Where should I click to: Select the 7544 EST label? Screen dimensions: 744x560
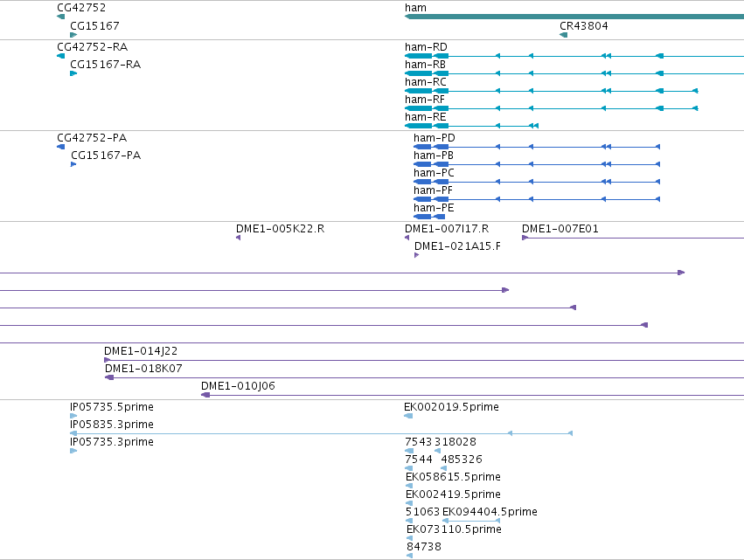(x=419, y=460)
